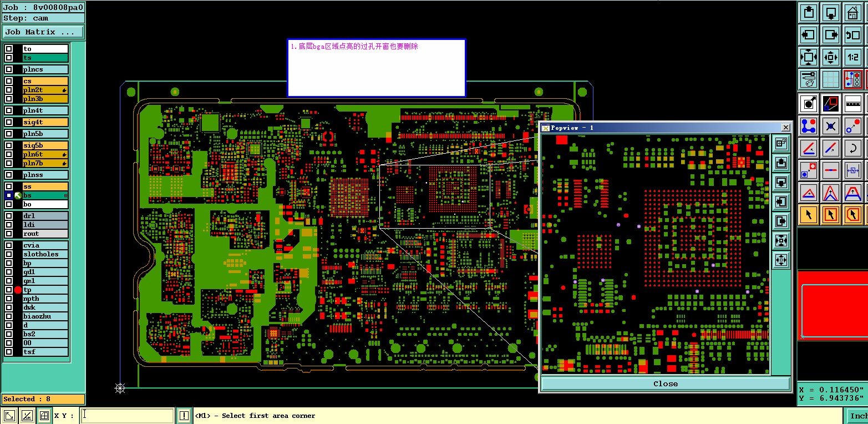Toggle checkbox for layer rout
The image size is (868, 424).
coord(9,234)
